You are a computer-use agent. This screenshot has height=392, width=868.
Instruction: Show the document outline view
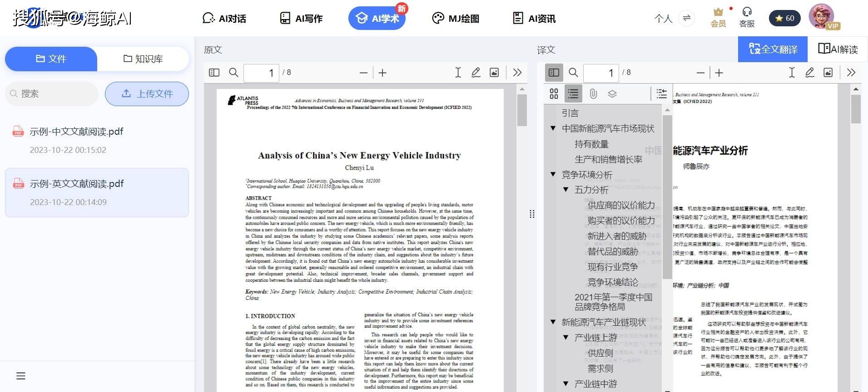tap(573, 94)
